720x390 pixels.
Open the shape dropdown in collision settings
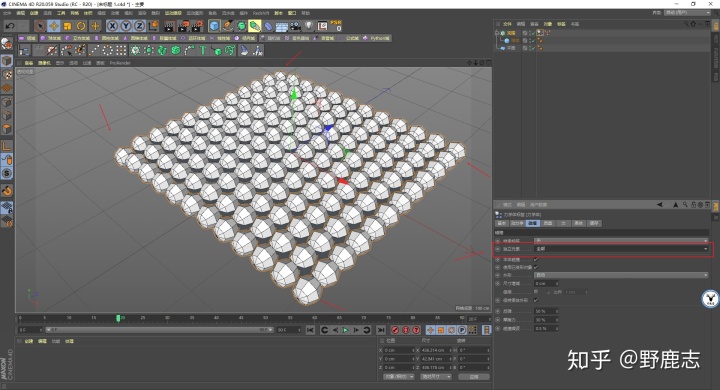(621, 275)
